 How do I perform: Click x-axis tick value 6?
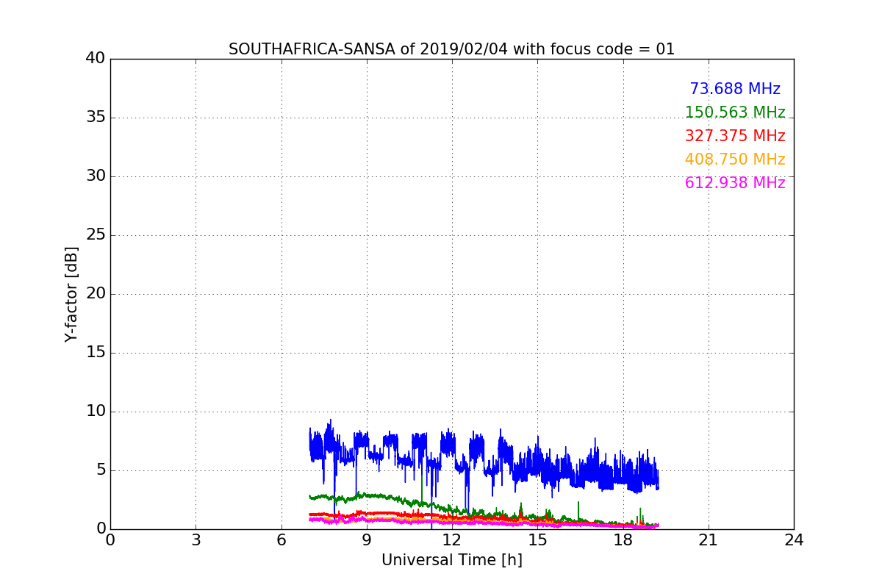[x=281, y=540]
